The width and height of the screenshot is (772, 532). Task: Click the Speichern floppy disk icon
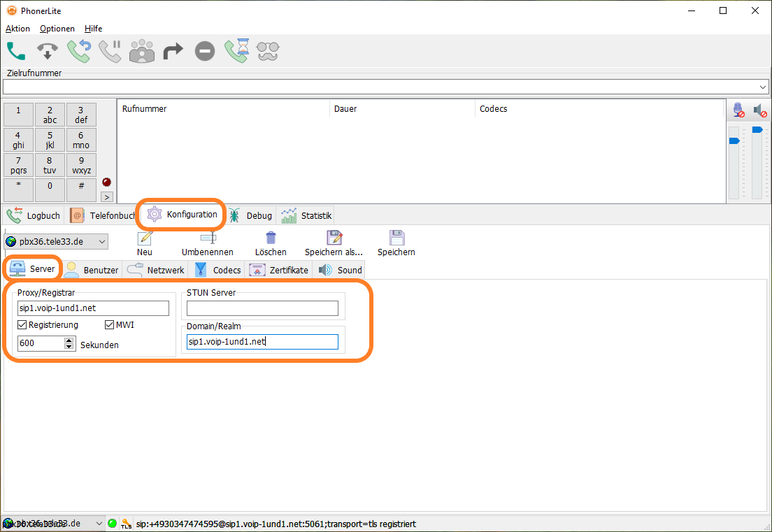(x=396, y=238)
